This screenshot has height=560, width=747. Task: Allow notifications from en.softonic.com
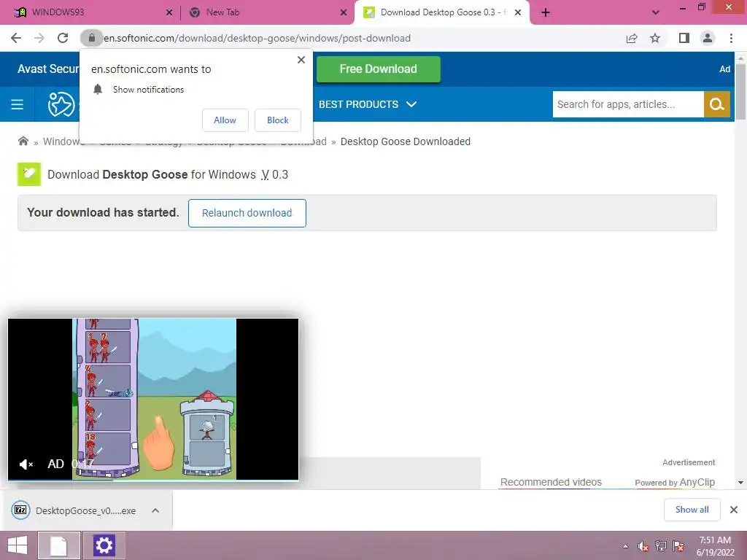[225, 120]
